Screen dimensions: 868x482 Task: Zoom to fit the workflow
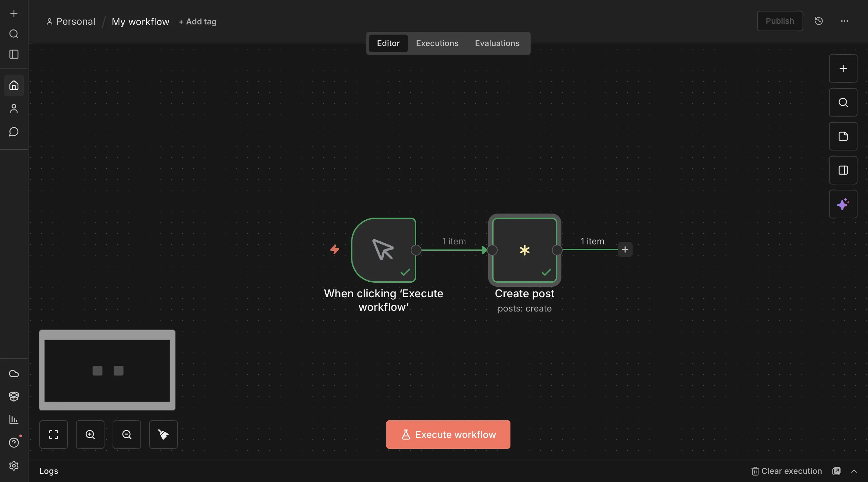[53, 434]
